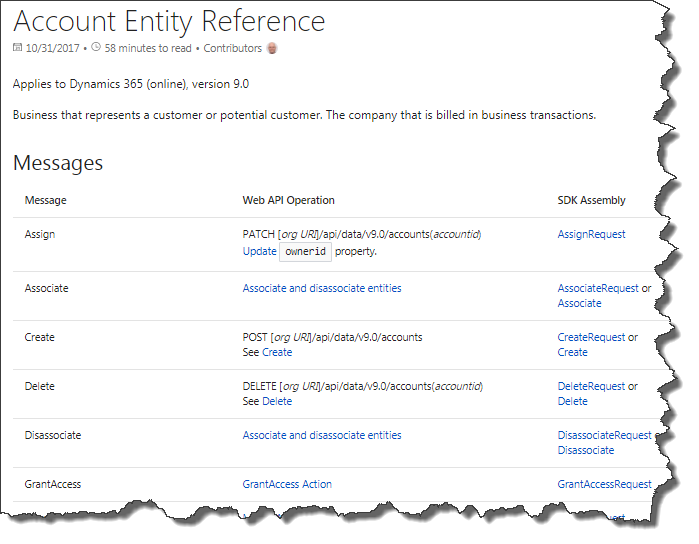Viewport: 699px width, 544px height.
Task: Follow the Update link under Assign operation
Action: 259,251
